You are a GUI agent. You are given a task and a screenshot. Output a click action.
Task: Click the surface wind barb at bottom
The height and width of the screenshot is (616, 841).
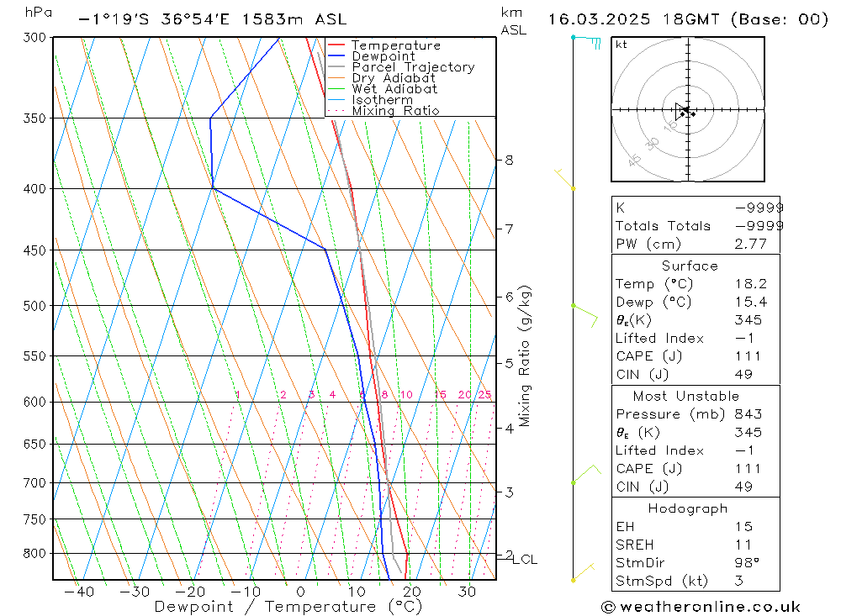click(x=583, y=572)
